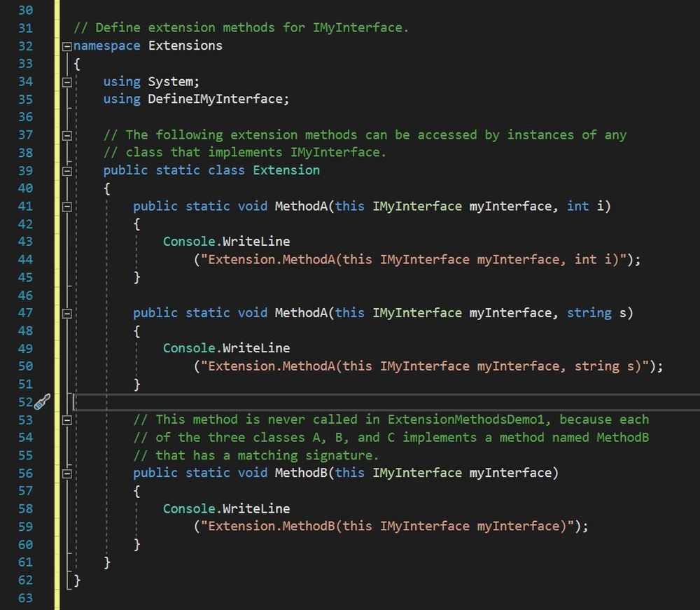The image size is (700, 610).
Task: Collapse MethodA with string s parameter
Action: tap(67, 313)
